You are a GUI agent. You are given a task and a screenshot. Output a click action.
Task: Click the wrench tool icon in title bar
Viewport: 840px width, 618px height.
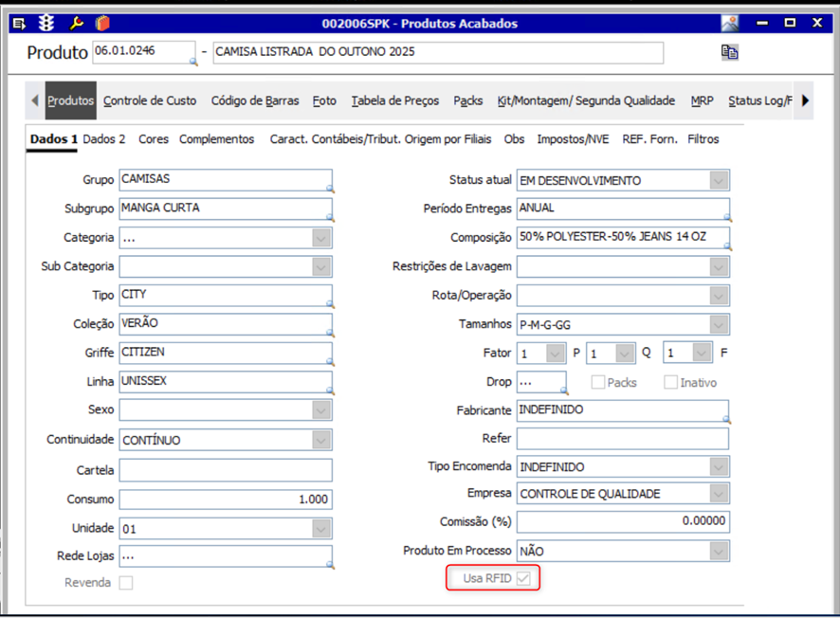77,23
